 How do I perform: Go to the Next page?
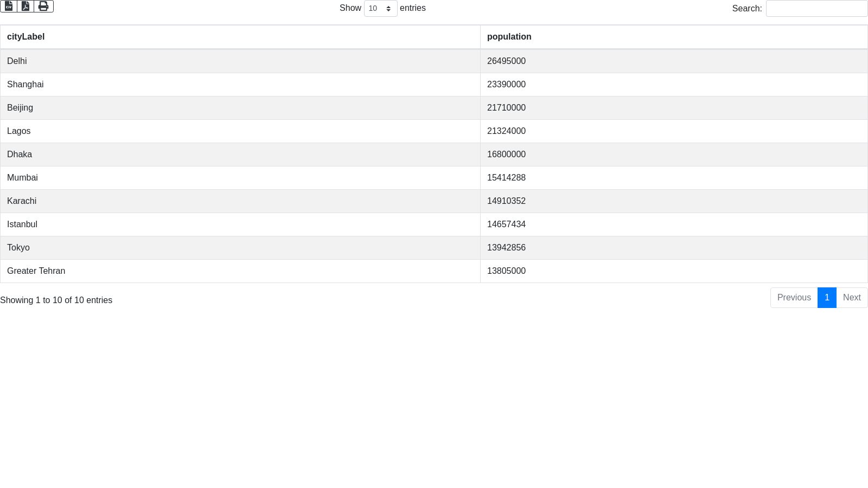[x=852, y=298]
